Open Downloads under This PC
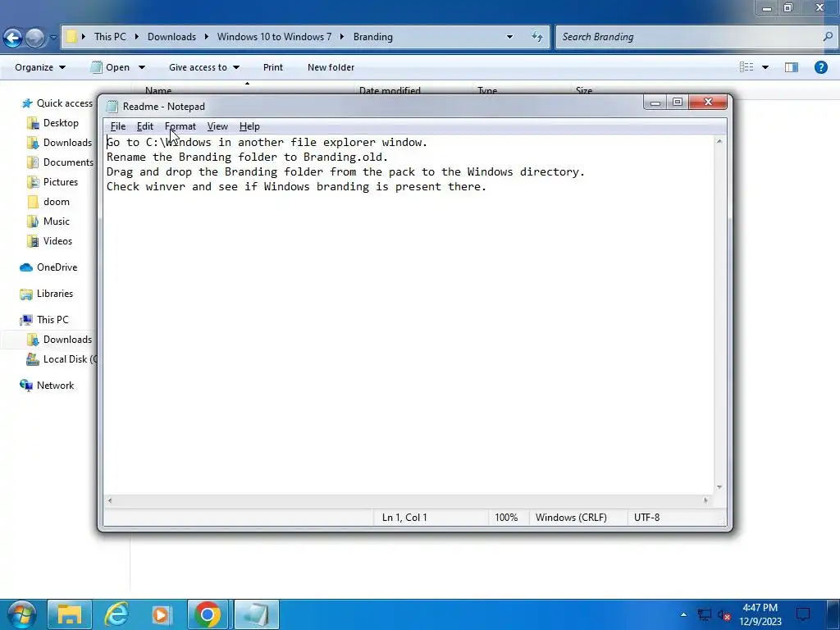 click(x=60, y=340)
